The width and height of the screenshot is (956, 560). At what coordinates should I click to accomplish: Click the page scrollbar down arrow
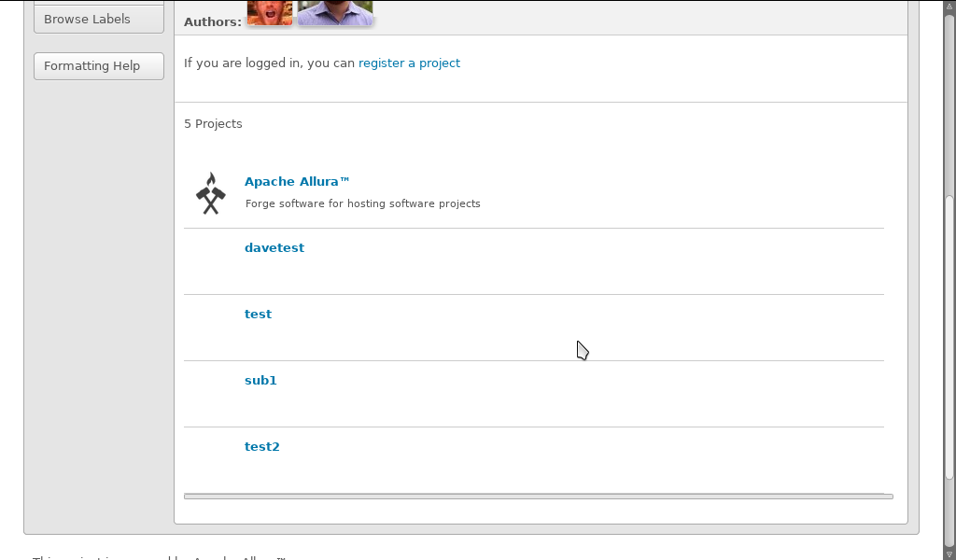949,554
